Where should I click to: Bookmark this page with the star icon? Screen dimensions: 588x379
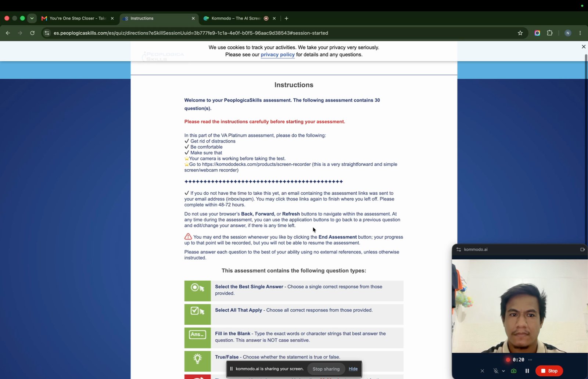pos(520,33)
